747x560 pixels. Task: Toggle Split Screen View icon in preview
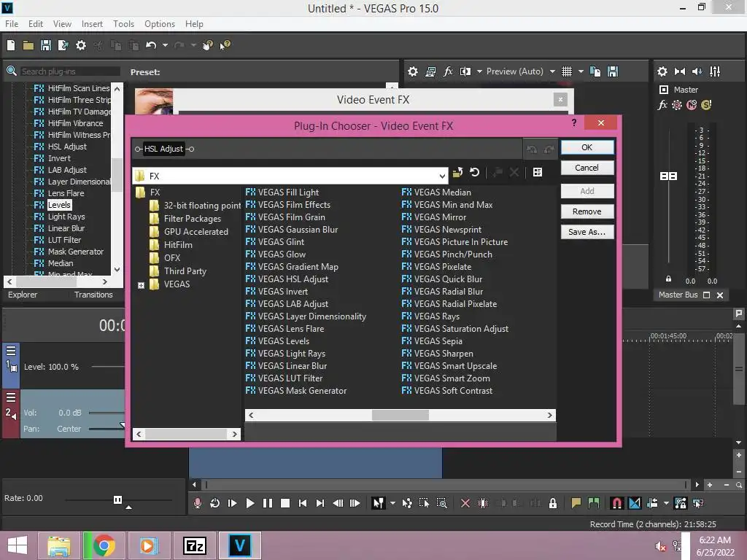465,71
